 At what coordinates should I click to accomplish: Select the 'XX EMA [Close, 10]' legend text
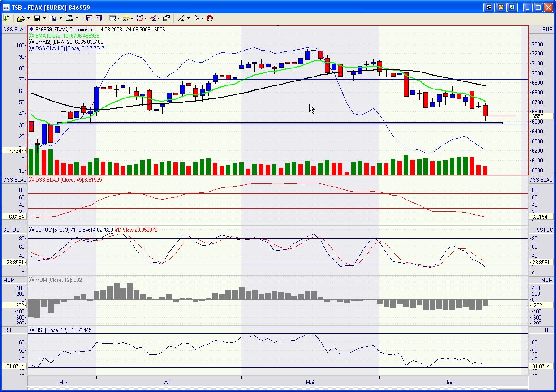point(64,35)
